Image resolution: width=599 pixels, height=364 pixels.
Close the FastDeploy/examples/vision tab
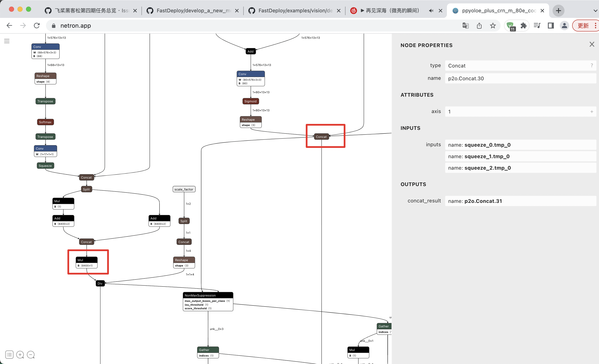[x=339, y=11]
